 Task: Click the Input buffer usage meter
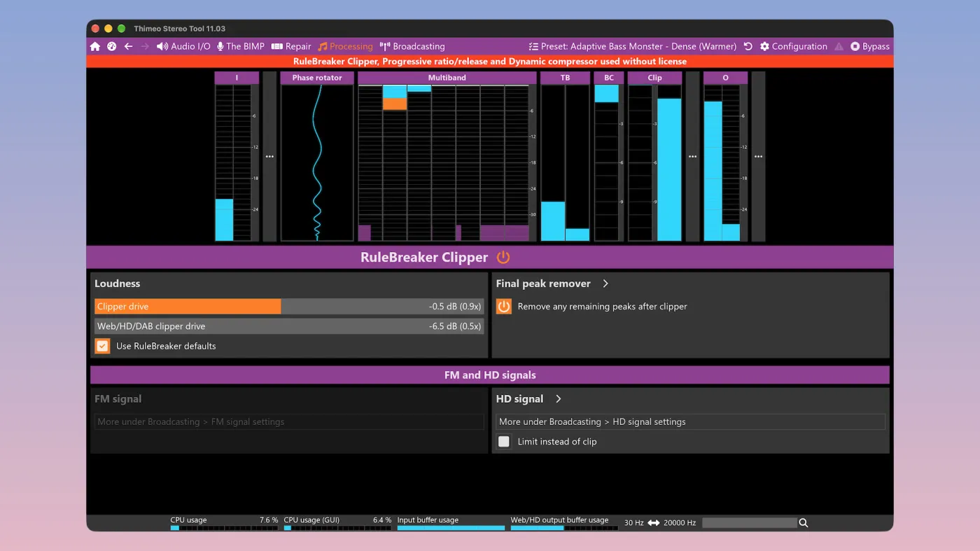coord(451,524)
